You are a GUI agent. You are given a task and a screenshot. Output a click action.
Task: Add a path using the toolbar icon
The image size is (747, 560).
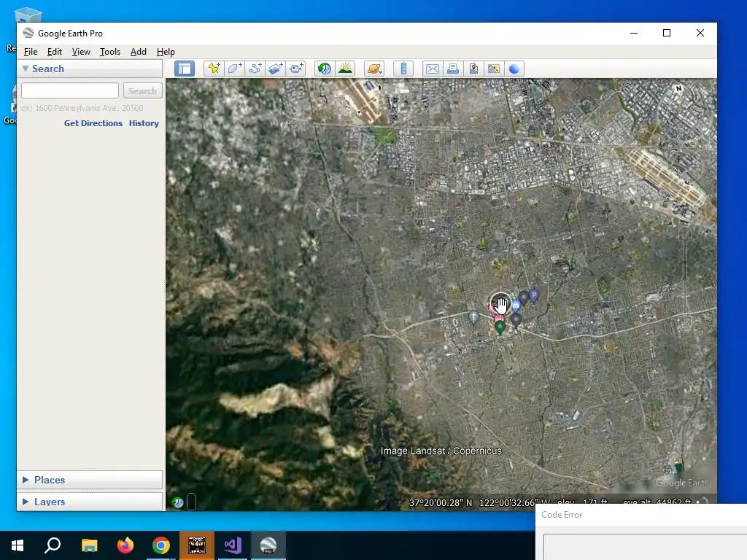[255, 69]
